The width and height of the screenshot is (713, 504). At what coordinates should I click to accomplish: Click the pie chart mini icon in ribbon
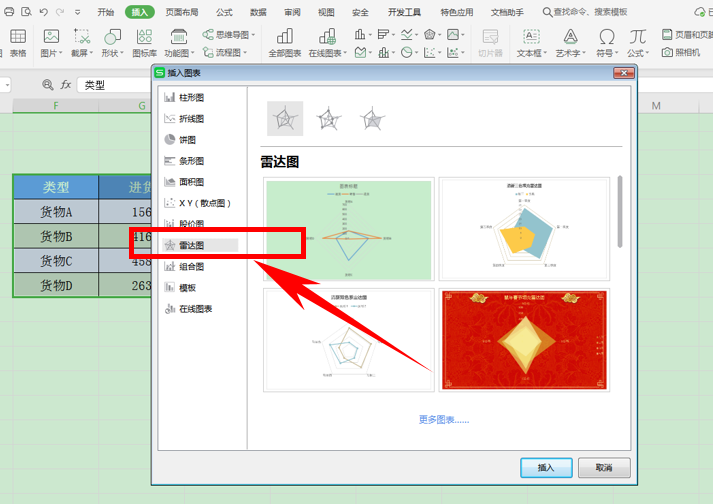click(407, 53)
